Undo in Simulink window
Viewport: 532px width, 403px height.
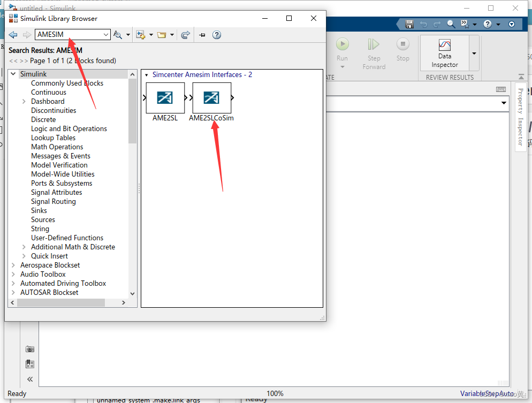(x=423, y=24)
